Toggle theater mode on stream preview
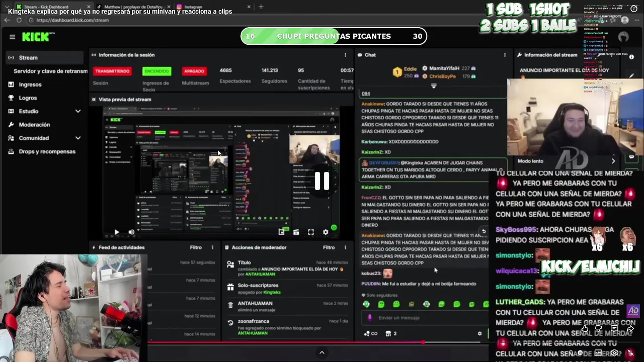This screenshot has width=644, height=362. point(296,232)
